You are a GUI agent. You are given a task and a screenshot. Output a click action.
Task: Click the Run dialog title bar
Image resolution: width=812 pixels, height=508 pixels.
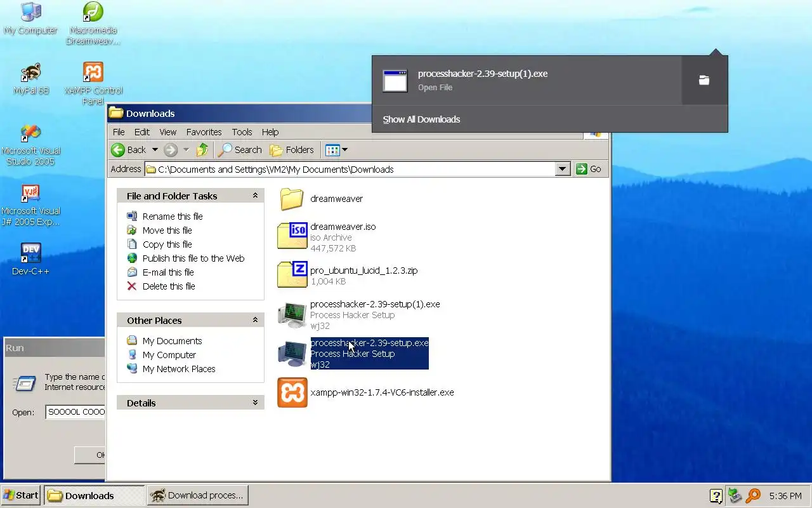pos(53,348)
